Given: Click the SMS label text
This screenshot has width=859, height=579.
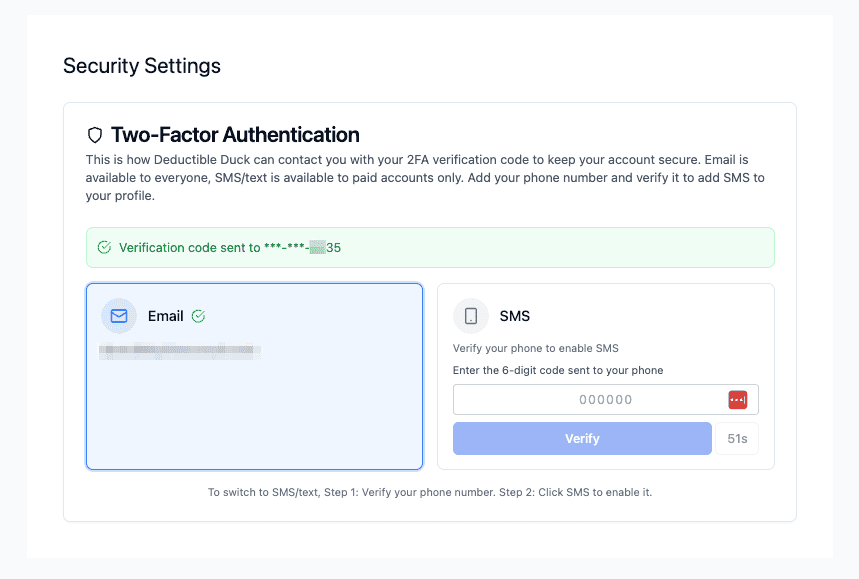Looking at the screenshot, I should pos(514,316).
